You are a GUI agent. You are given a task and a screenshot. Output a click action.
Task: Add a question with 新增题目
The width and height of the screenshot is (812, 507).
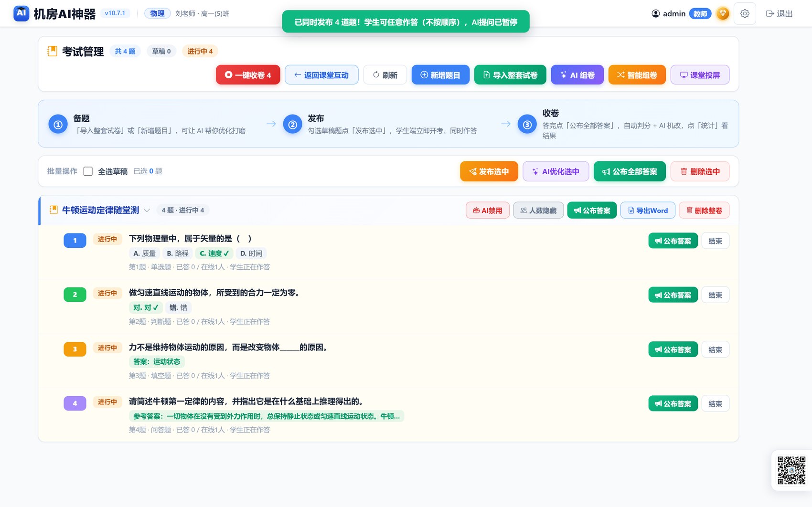click(x=440, y=75)
